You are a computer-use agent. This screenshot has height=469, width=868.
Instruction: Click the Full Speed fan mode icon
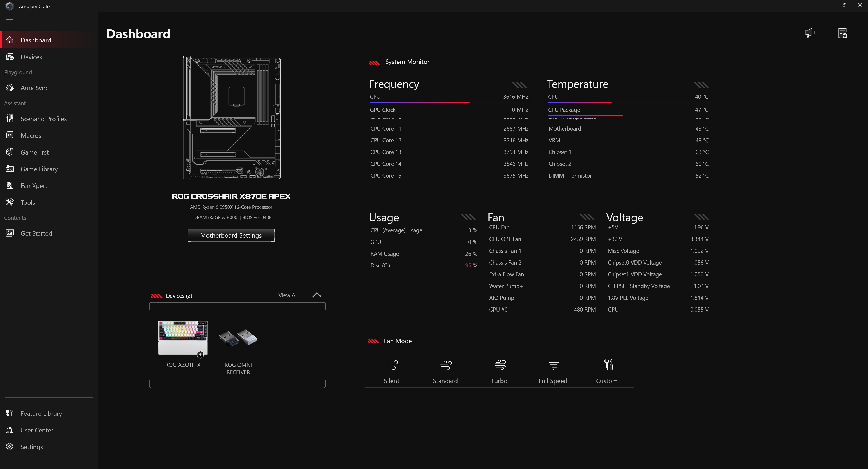(553, 365)
